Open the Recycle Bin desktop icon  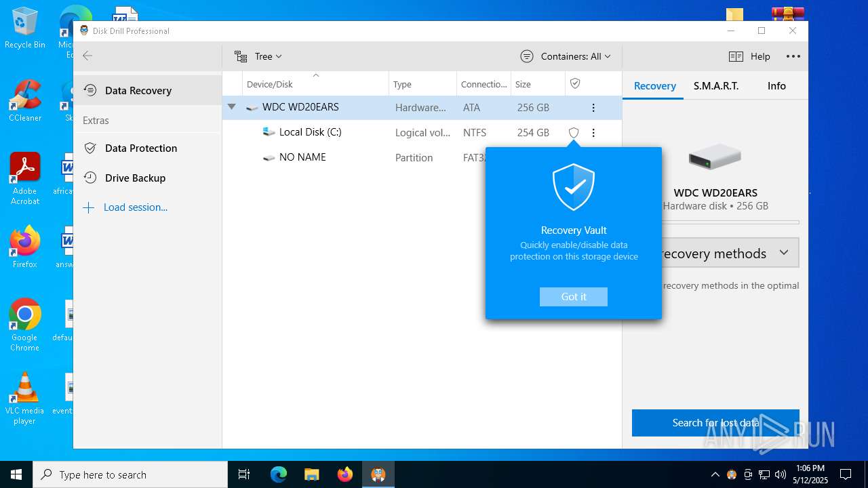pos(25,28)
